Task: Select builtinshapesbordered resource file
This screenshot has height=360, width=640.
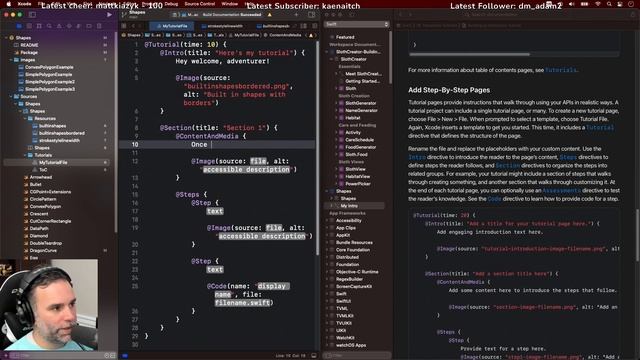Action: click(x=62, y=133)
